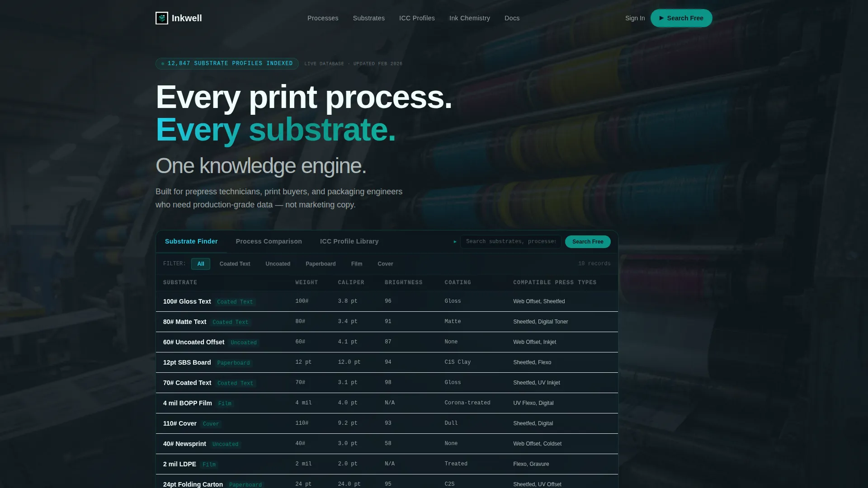This screenshot has height=488, width=868.
Task: Switch to the Substrate Finder tab
Action: 191,241
